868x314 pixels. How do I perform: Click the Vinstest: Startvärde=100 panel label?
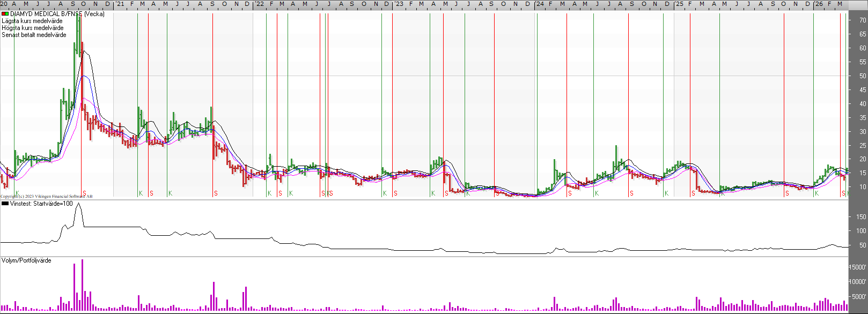click(x=41, y=204)
